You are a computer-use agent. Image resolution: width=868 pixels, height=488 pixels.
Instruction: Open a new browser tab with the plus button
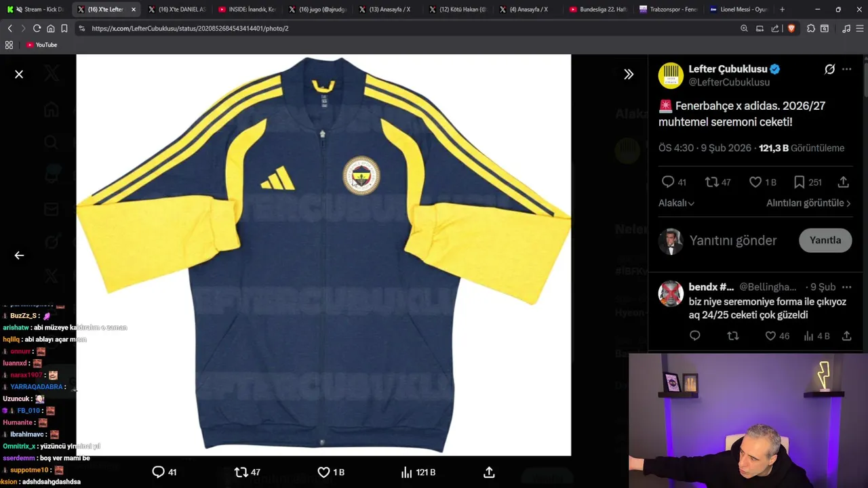(782, 9)
